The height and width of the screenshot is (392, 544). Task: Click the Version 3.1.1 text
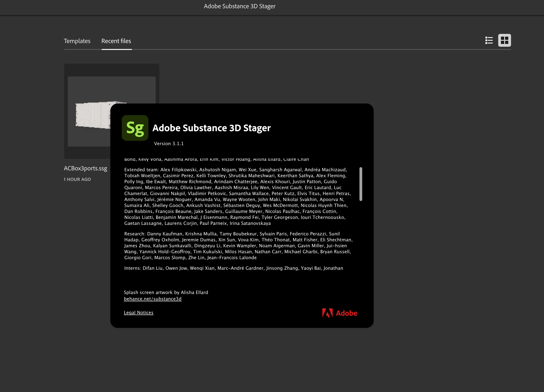169,144
